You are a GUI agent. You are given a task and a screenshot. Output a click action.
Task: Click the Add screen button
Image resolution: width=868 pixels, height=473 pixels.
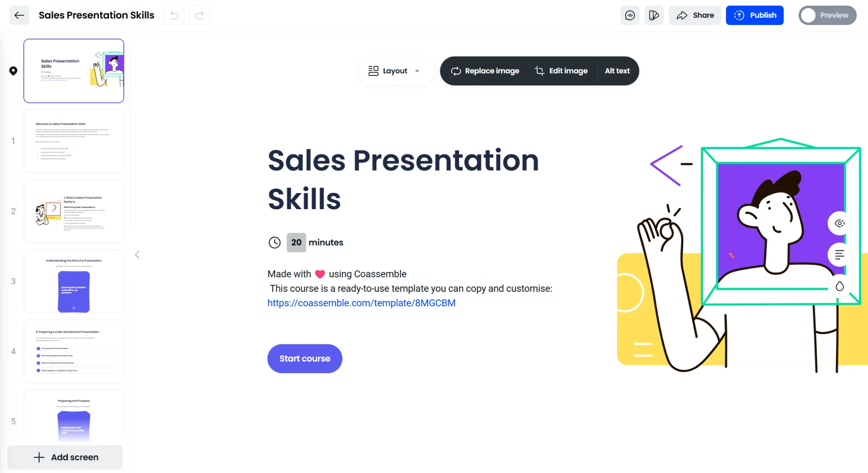tap(65, 457)
